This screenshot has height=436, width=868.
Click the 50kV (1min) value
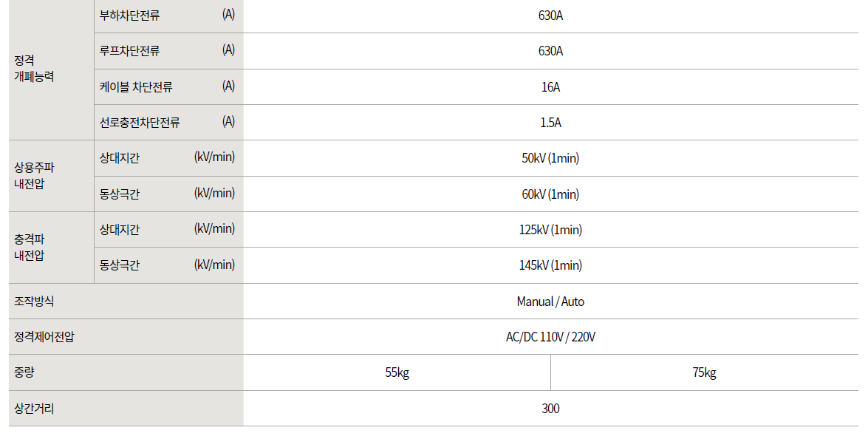pyautogui.click(x=550, y=158)
